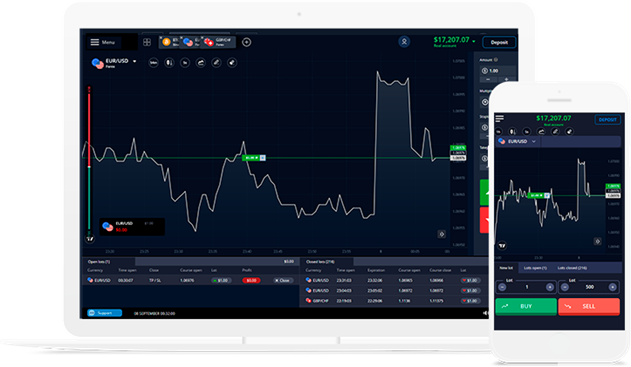The width and height of the screenshot is (631, 367).
Task: Close the open EUR/USD lot
Action: pos(283,280)
